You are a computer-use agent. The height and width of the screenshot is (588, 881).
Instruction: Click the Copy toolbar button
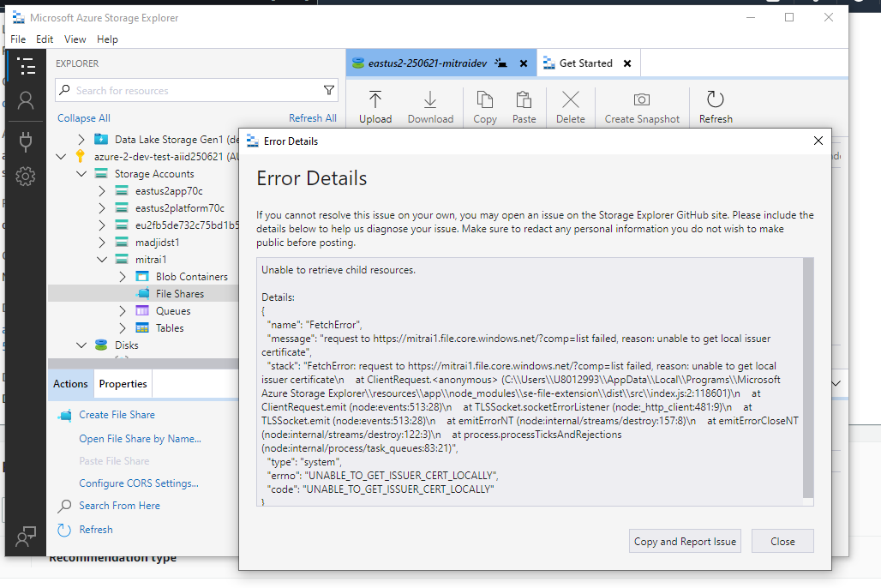point(485,107)
